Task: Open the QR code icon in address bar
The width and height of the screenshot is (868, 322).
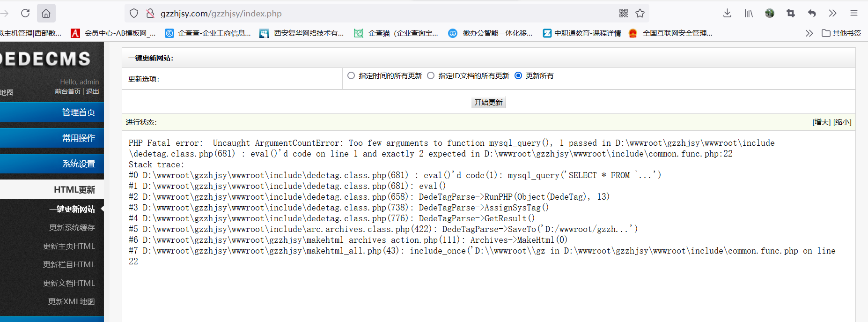Action: coord(623,13)
